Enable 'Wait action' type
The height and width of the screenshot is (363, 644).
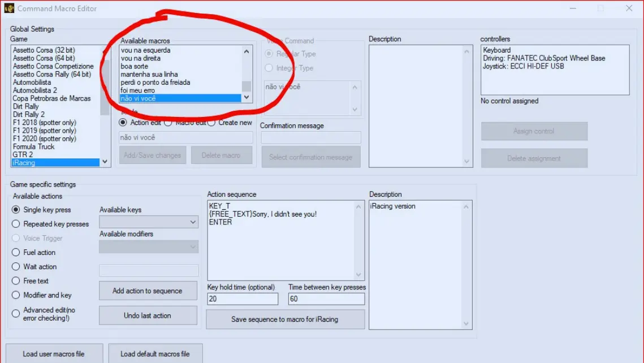[17, 266]
